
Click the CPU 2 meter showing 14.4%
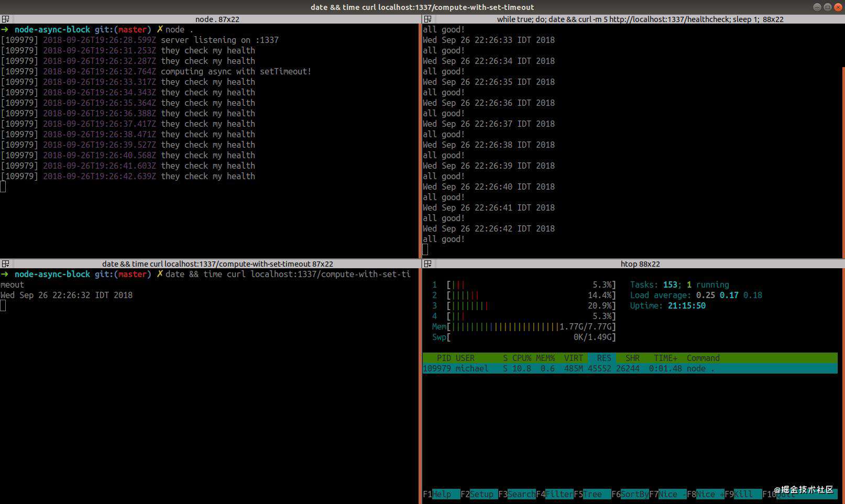click(x=524, y=295)
